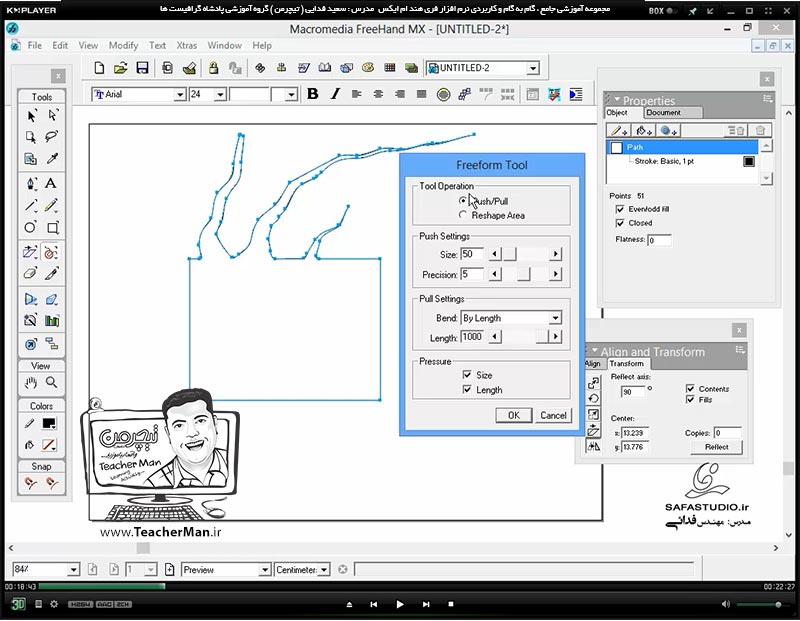Click the Flatness input field
This screenshot has height=621, width=800.
[659, 240]
